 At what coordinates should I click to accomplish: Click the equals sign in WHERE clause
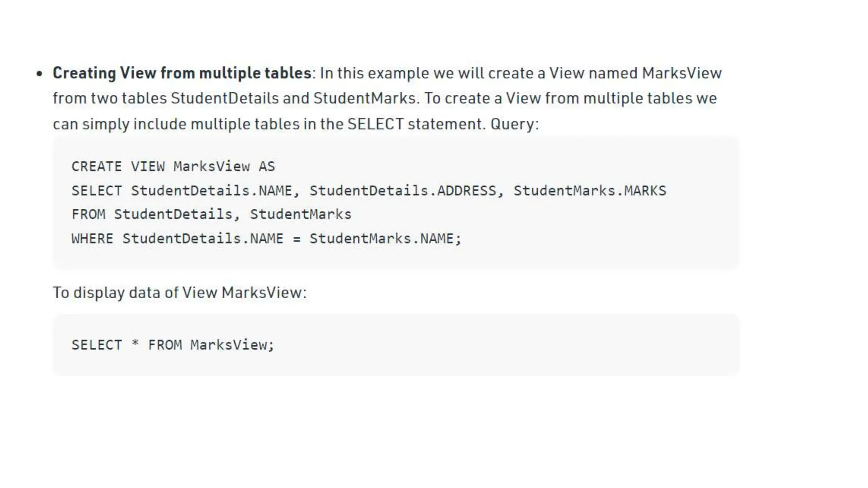pyautogui.click(x=297, y=239)
